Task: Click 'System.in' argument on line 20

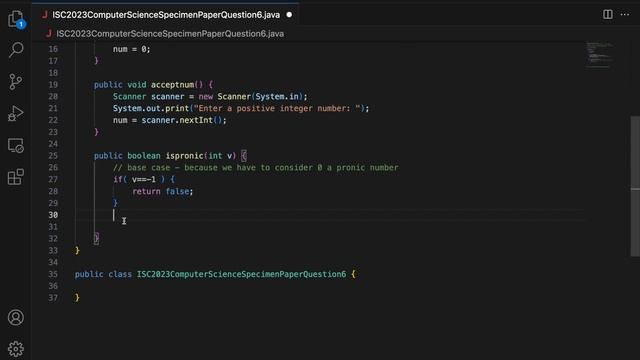Action: (277, 96)
